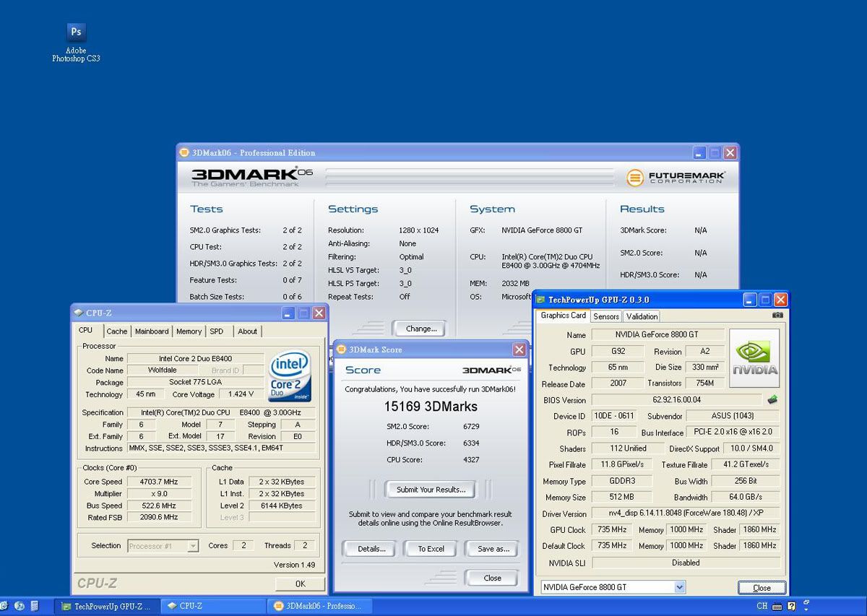Click the Level 2 cache value 6144 KBytes
Viewport: 867px width, 616px height.
click(x=282, y=506)
